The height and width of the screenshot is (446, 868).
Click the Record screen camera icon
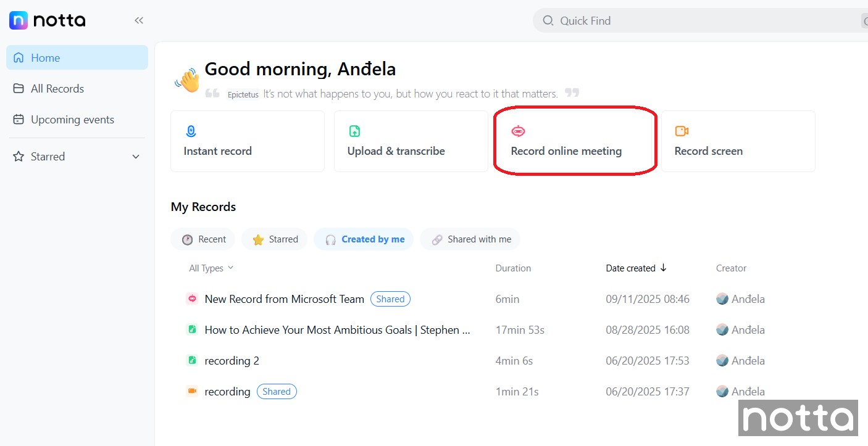click(x=682, y=131)
